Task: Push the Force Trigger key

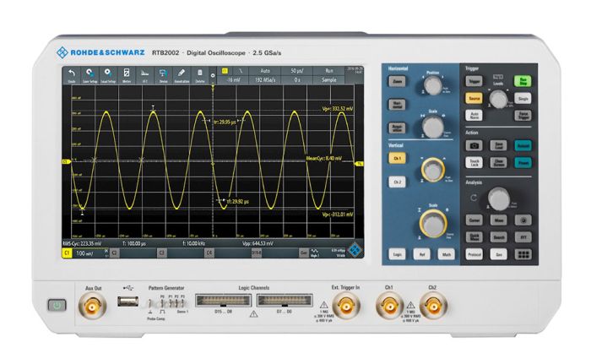Action: click(523, 115)
